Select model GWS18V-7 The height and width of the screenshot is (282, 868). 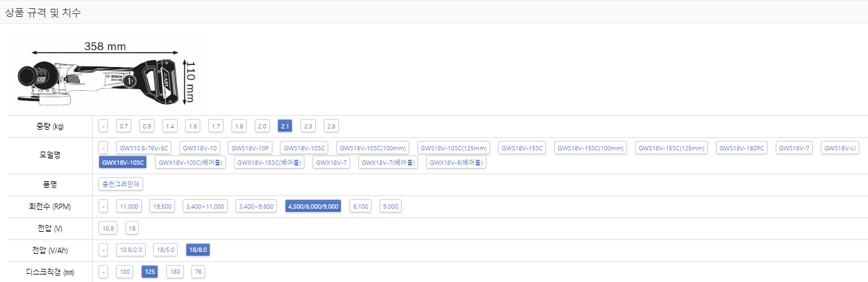click(795, 148)
